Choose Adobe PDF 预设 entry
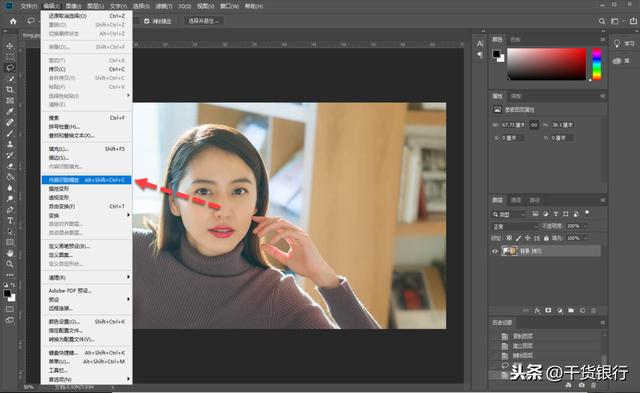 pos(87,291)
